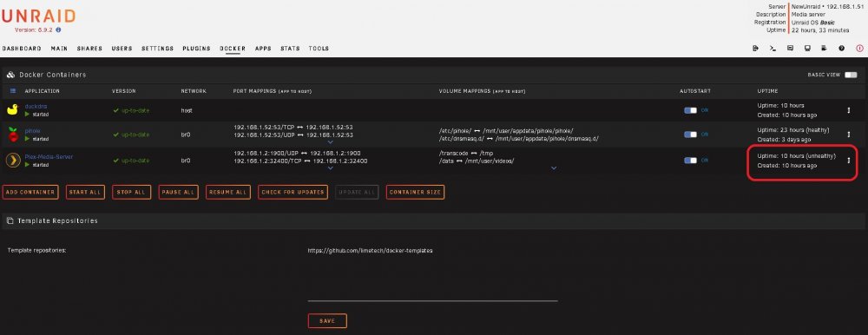Screen dimensions: 868x335
Task: Click Check For Updates button
Action: point(293,192)
